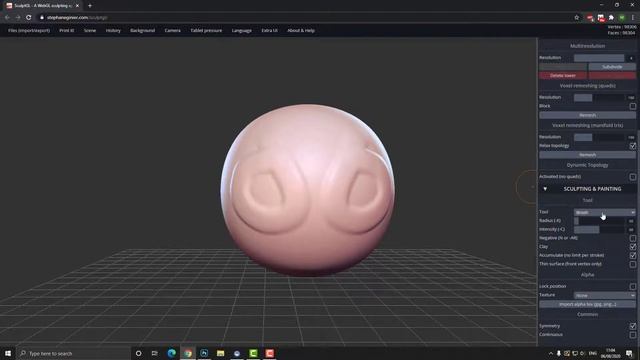Viewport: 640px width, 360px height.
Task: Toggle Dynamic Topology Activated checkbox
Action: click(632, 177)
